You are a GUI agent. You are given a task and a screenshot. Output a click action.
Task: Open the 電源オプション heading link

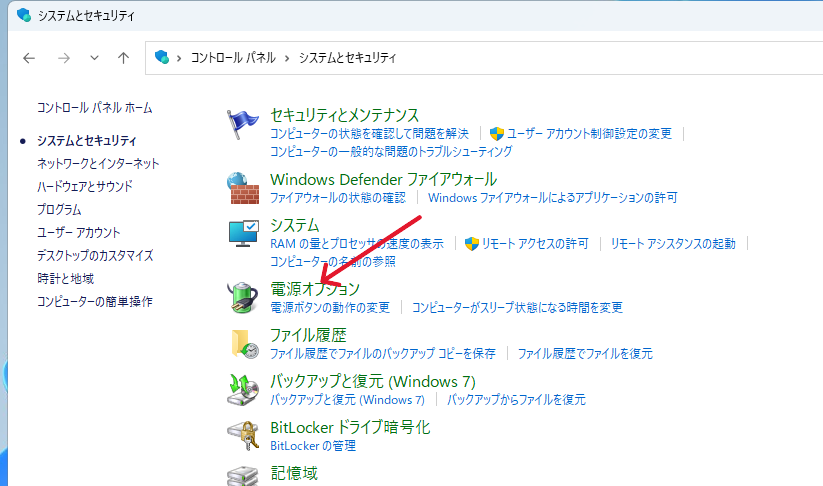pos(315,289)
